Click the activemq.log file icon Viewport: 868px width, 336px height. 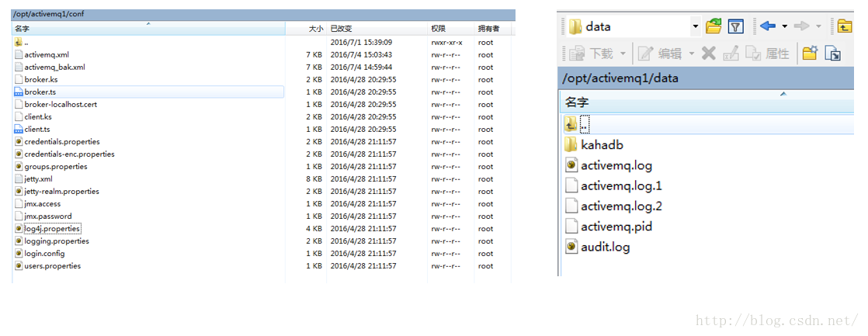point(571,165)
